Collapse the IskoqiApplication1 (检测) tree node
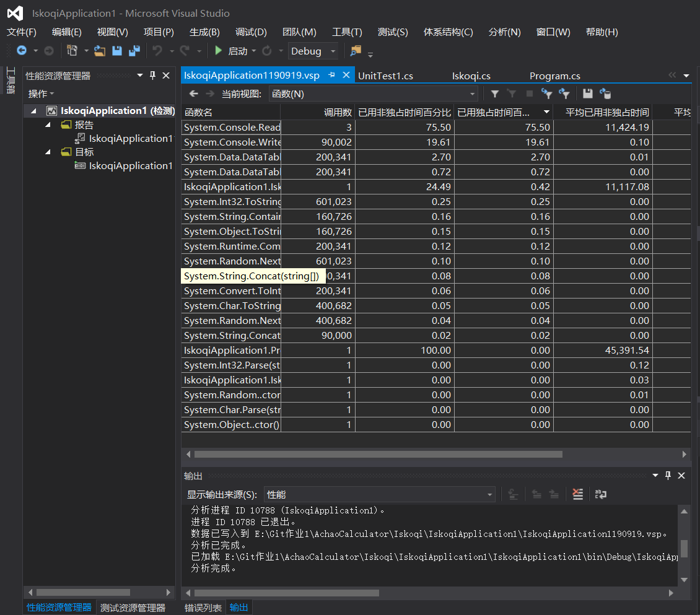Viewport: 700px width, 615px height. pyautogui.click(x=34, y=111)
